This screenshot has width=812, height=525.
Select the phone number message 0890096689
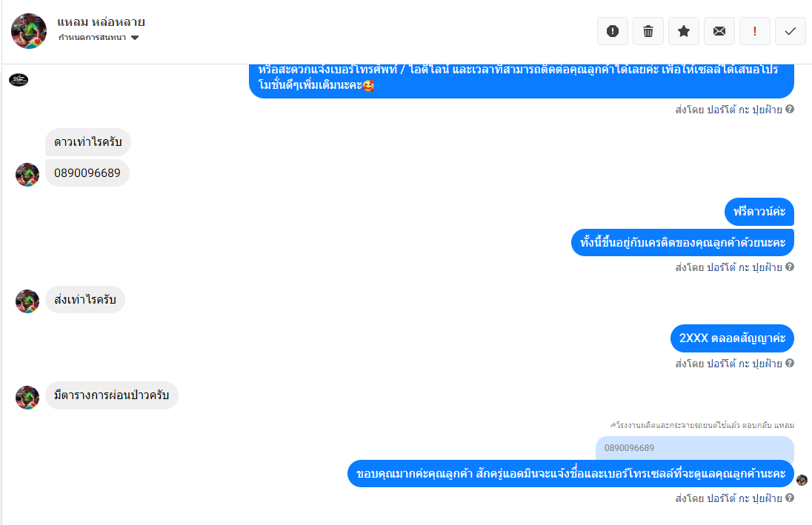pyautogui.click(x=87, y=173)
